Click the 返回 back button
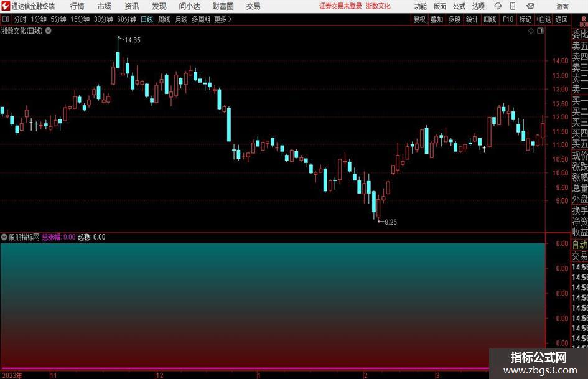 click(561, 19)
